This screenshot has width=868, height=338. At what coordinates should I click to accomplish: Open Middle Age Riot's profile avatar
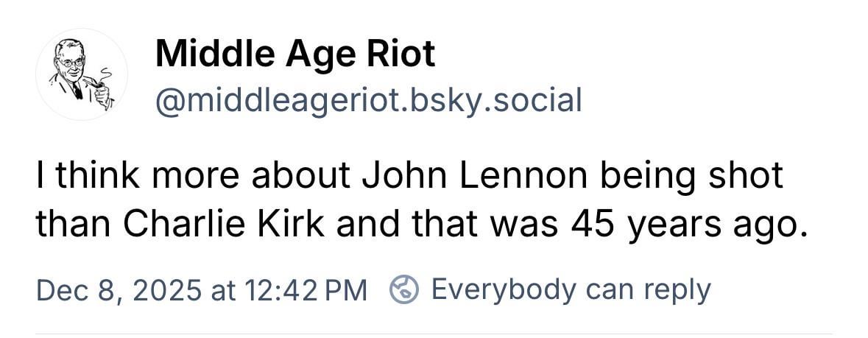pyautogui.click(x=82, y=74)
